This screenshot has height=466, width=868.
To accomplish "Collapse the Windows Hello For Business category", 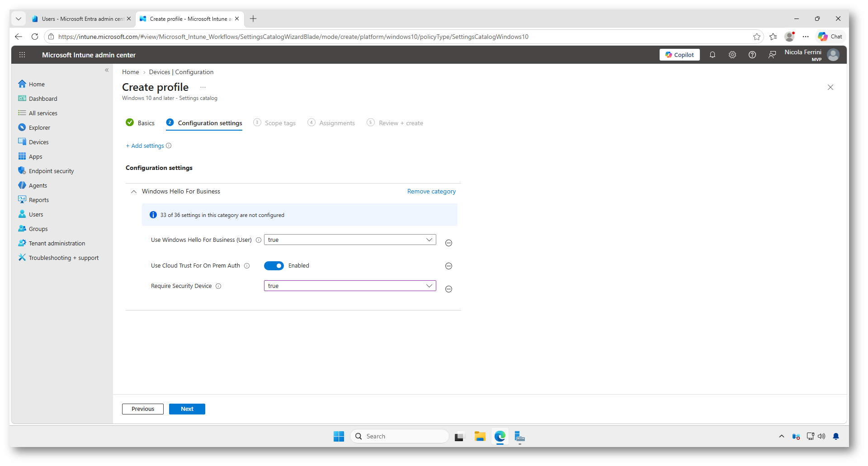I will (133, 192).
